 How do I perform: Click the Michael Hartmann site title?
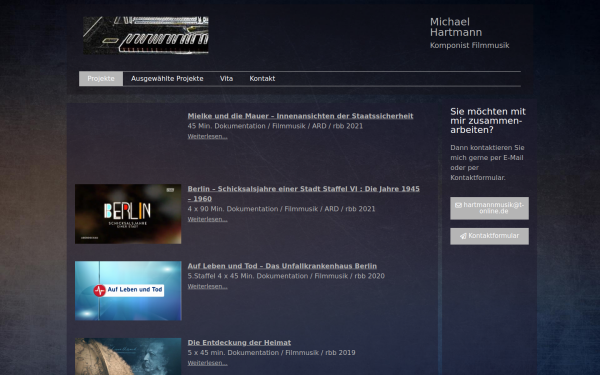(456, 27)
